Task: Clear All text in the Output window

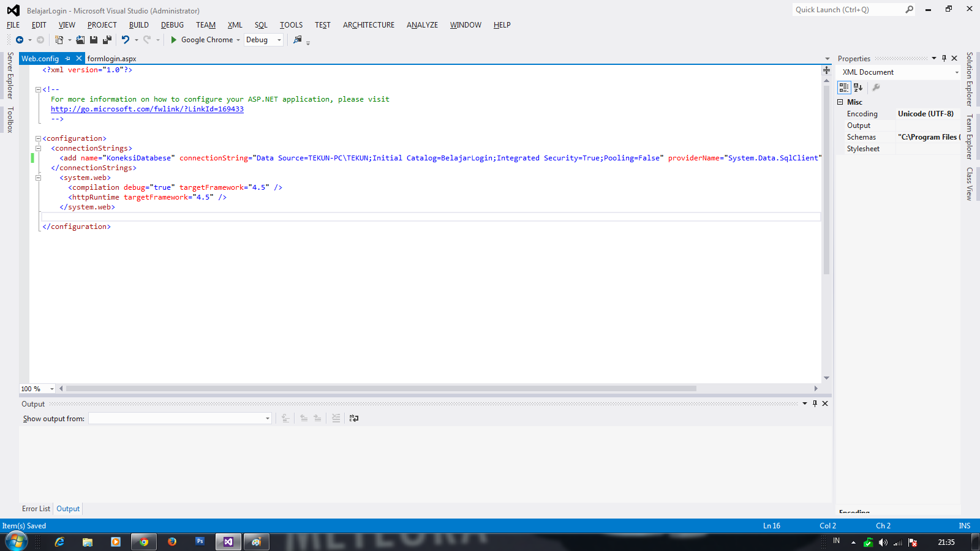Action: point(336,418)
